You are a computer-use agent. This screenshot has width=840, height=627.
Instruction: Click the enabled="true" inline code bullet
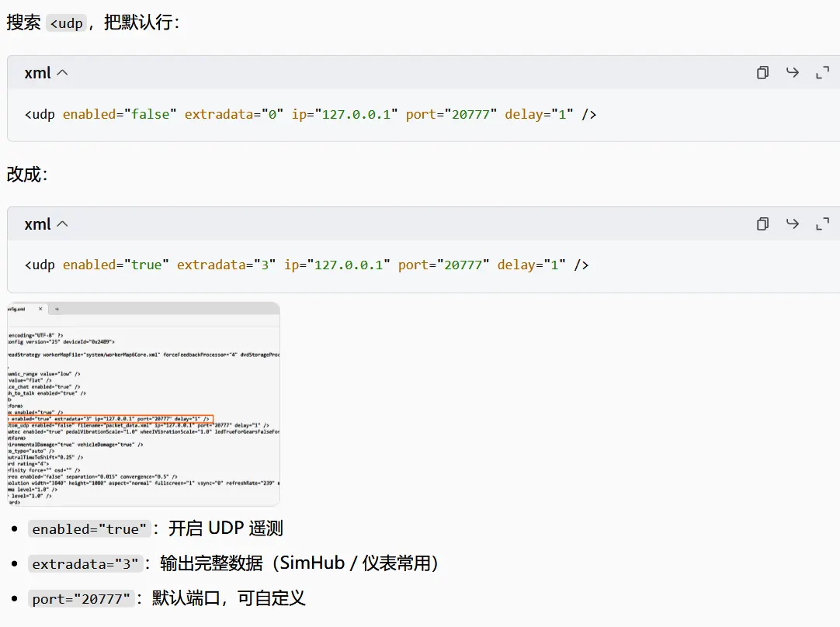pyautogui.click(x=89, y=529)
